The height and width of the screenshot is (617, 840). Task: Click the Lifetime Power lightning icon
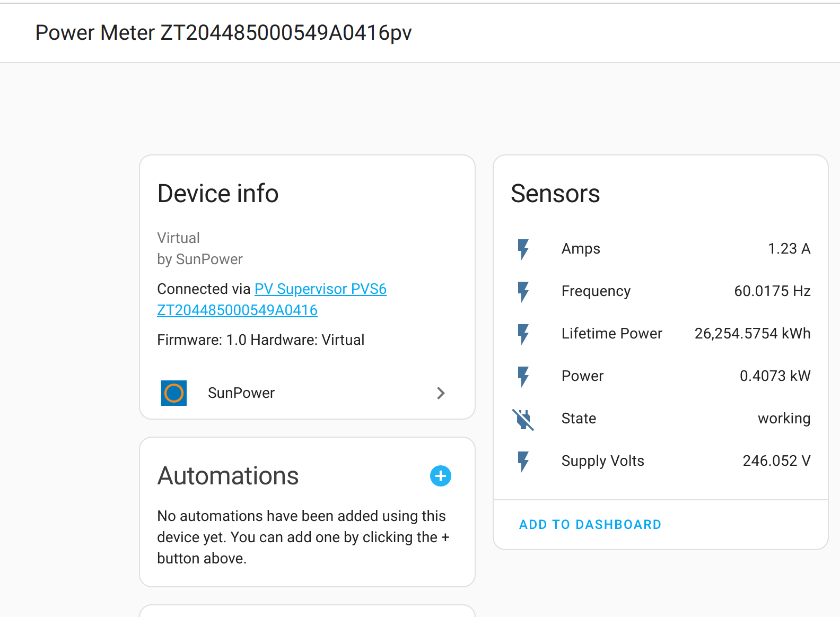523,334
